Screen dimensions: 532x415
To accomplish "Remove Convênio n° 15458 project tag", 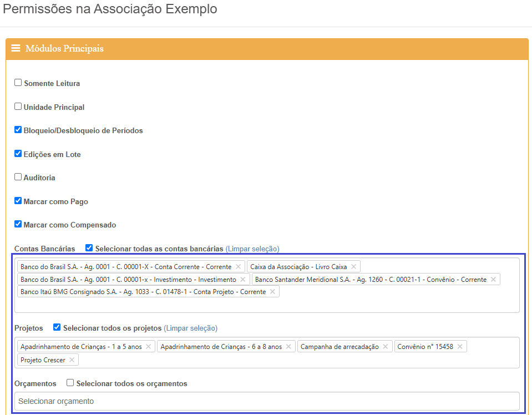I will 460,346.
